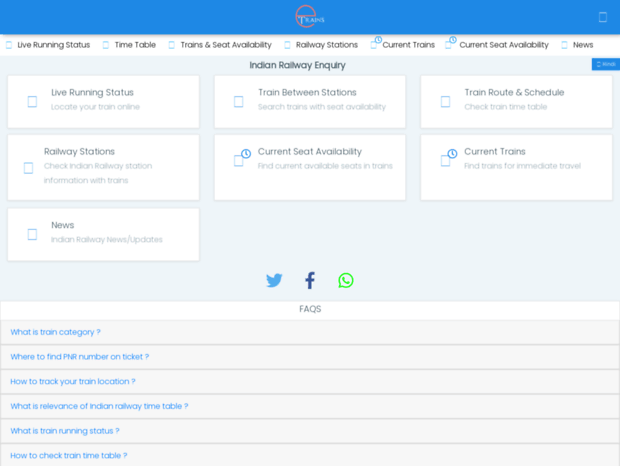Open the Current Seat Availability card title
Viewport: 620px width, 466px height.
point(310,151)
